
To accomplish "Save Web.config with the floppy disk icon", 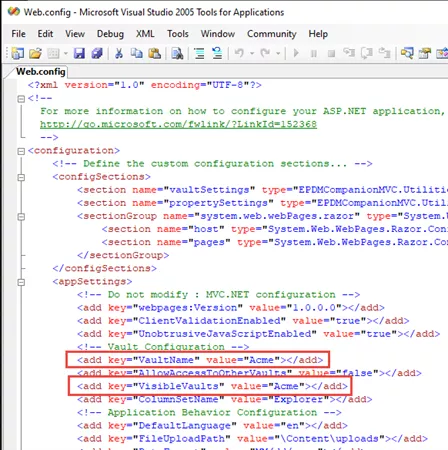I will click(x=79, y=53).
